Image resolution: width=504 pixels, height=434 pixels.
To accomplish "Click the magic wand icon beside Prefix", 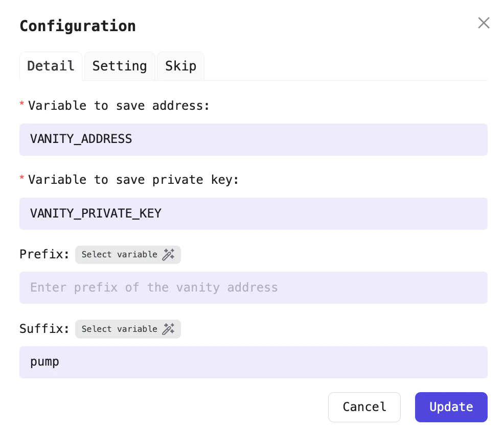I will [x=169, y=254].
